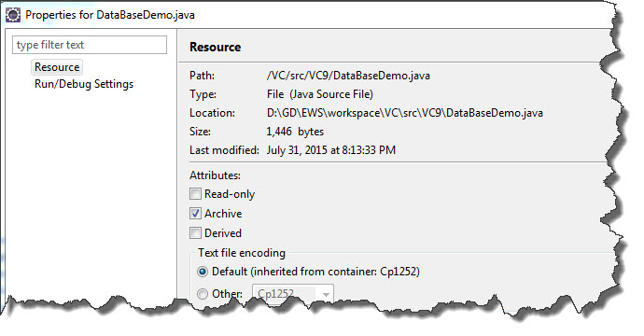Click the Last modified date value
Viewport: 644px width, 336px height.
pos(331,150)
